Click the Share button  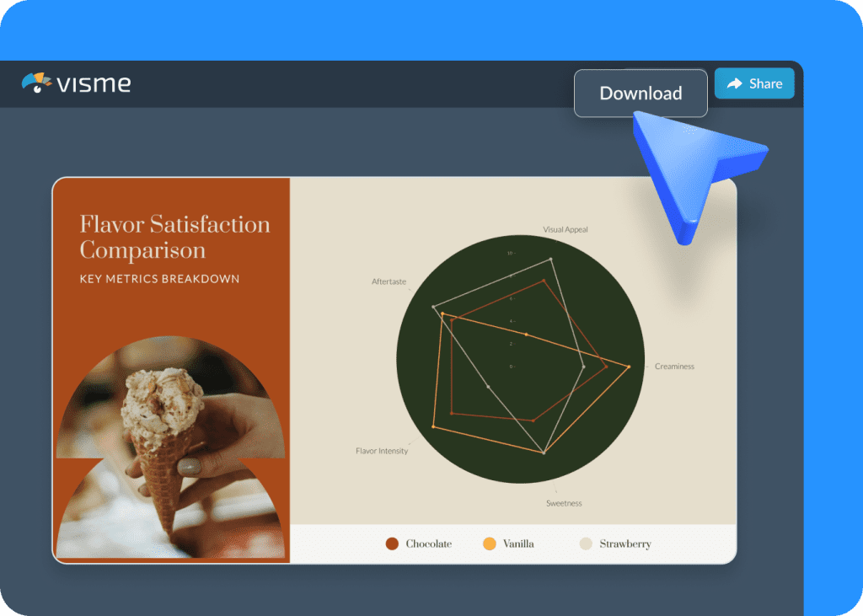click(x=753, y=83)
